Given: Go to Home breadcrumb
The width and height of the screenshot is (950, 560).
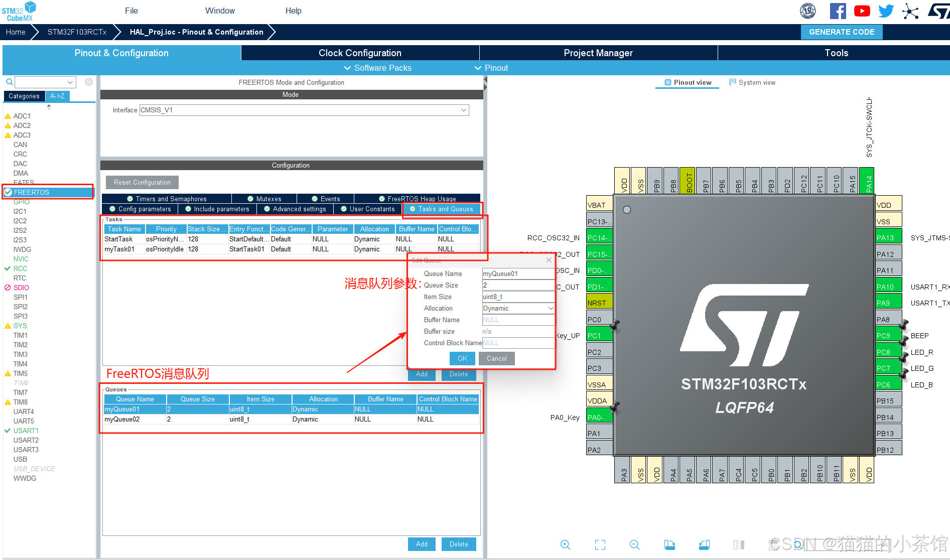Looking at the screenshot, I should pyautogui.click(x=16, y=32).
